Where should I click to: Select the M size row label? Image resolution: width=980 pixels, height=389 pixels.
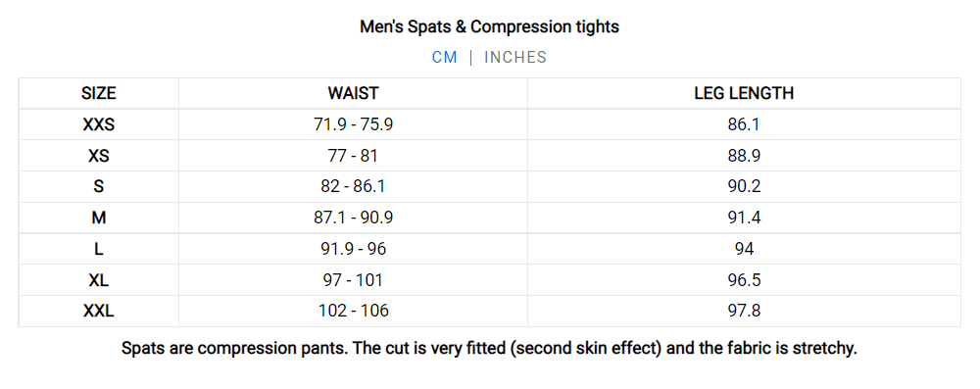coord(99,218)
